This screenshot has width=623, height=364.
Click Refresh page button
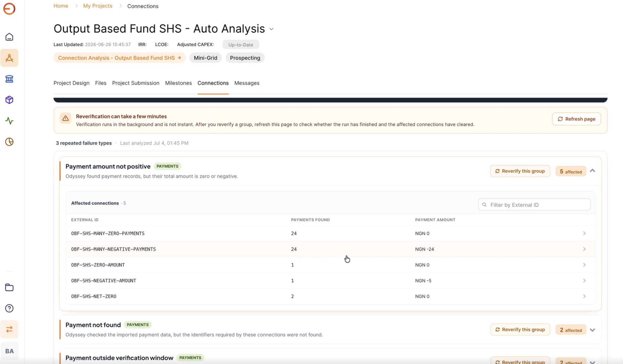click(576, 119)
